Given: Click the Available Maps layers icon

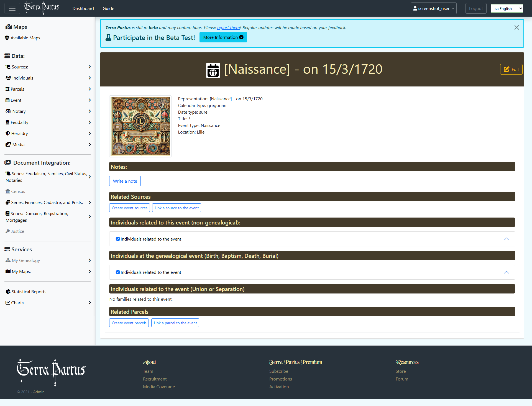Looking at the screenshot, I should pyautogui.click(x=7, y=38).
